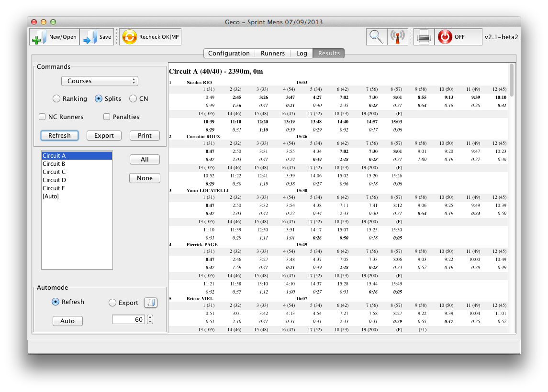Select Circuit E in the list
Image resolution: width=548 pixels, height=392 pixels.
coord(77,188)
